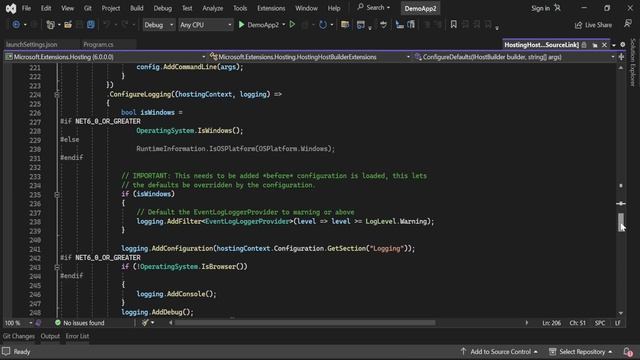Collapse the IsBrowser if block at line 243
640x360 pixels.
click(57, 267)
